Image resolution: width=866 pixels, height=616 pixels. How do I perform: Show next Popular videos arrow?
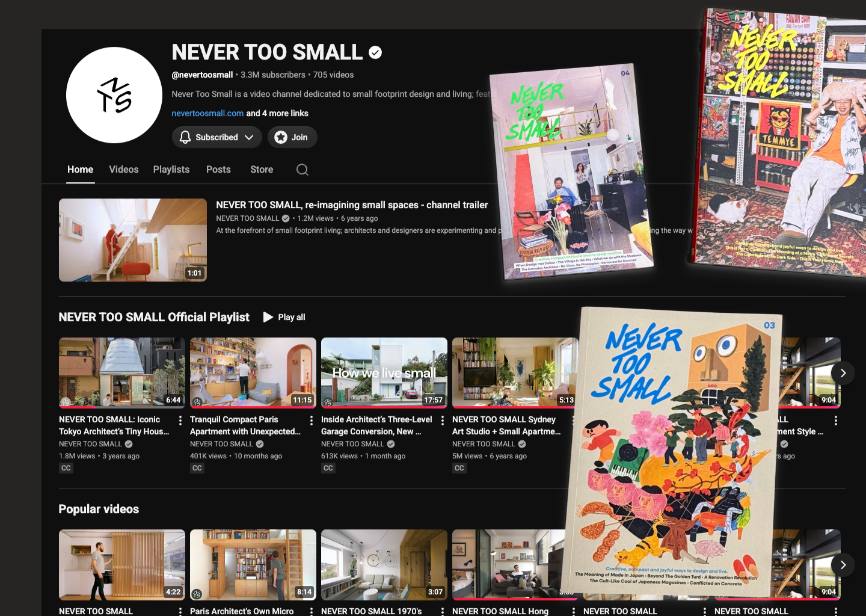pyautogui.click(x=843, y=565)
